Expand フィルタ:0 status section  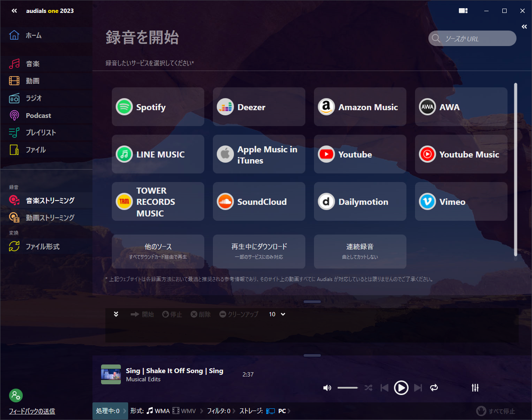coord(221,411)
